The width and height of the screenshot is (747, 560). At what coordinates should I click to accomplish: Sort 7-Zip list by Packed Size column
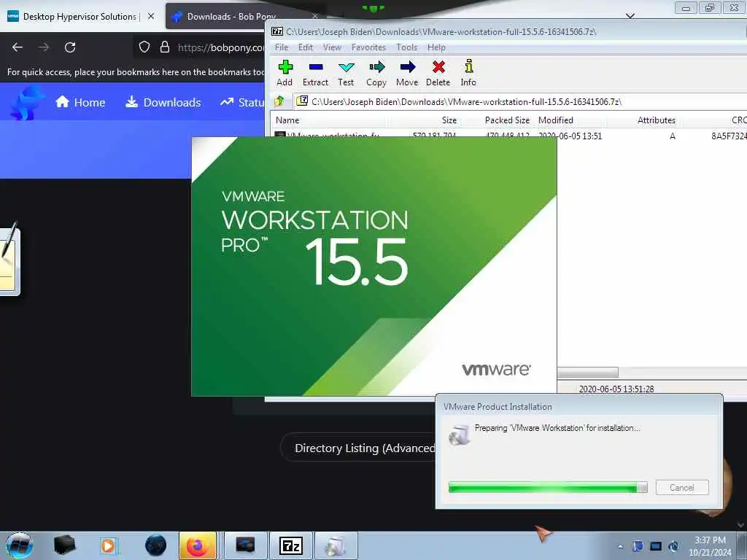[498, 120]
